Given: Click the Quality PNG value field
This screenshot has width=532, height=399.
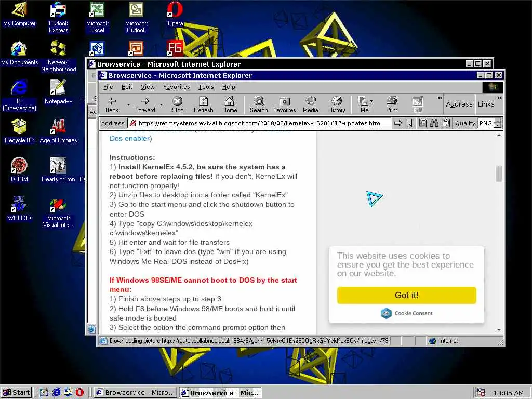Looking at the screenshot, I should 486,123.
